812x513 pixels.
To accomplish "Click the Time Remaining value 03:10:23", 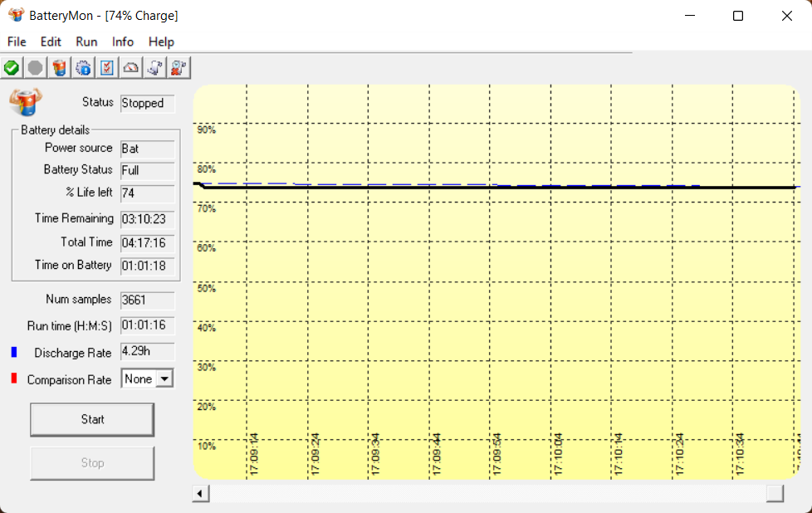I will coord(148,219).
